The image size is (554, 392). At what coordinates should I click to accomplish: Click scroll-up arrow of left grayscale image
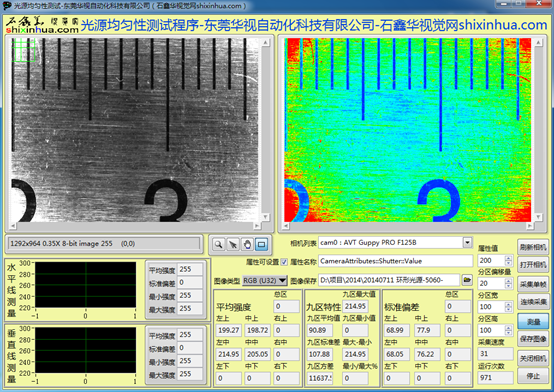coord(266,43)
